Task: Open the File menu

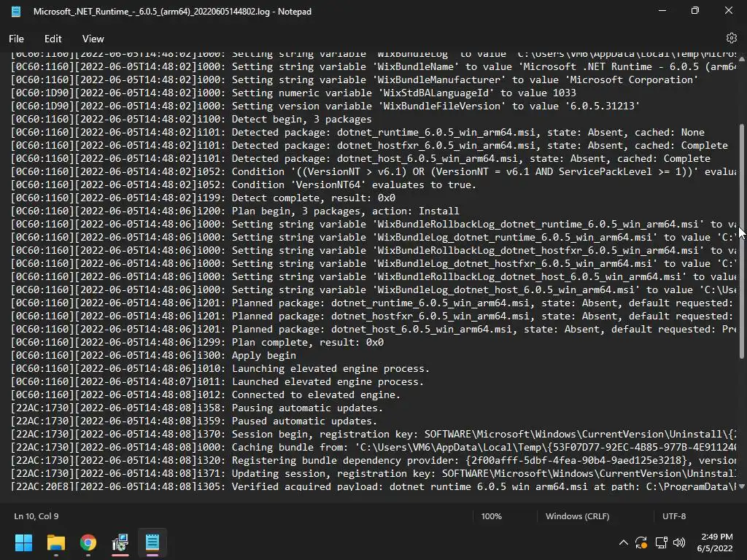Action: point(16,39)
